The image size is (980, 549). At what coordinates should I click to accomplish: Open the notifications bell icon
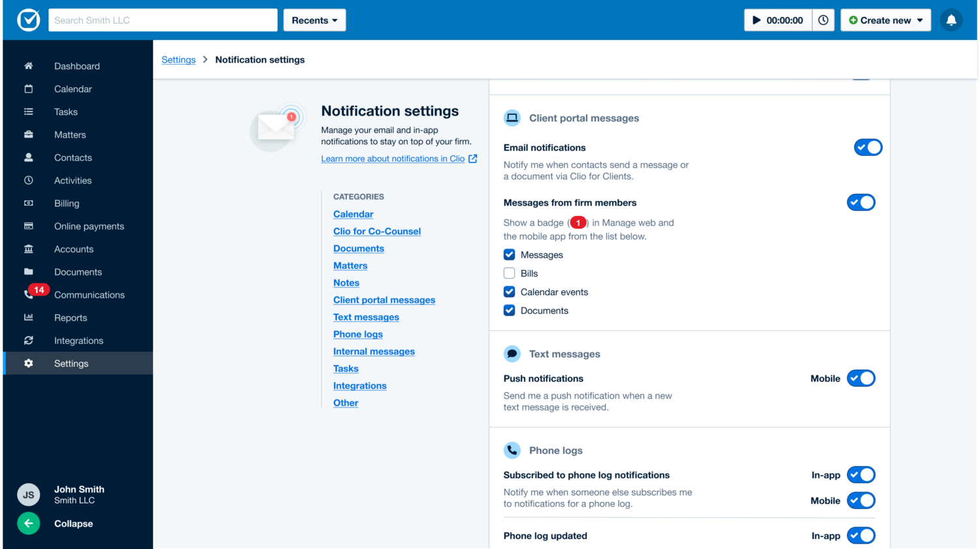(951, 20)
